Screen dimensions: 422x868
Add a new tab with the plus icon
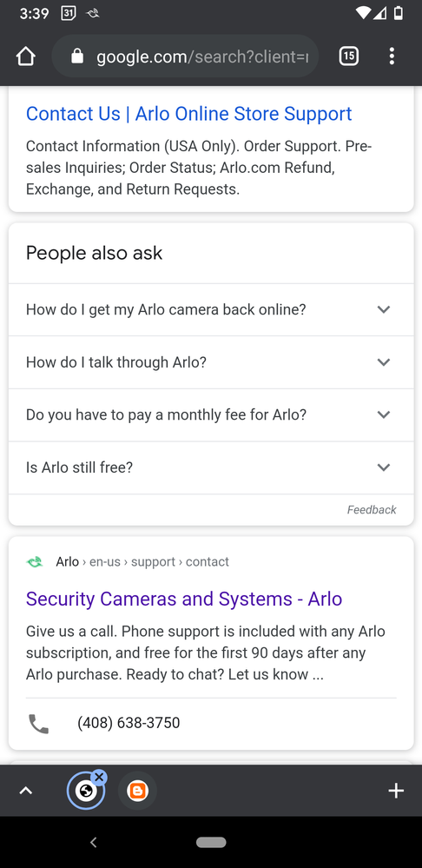[396, 791]
